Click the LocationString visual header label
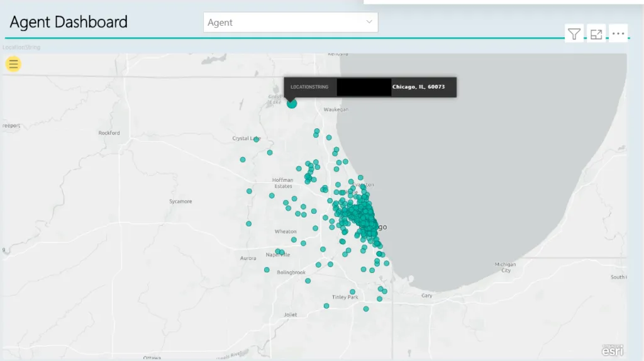 click(21, 47)
